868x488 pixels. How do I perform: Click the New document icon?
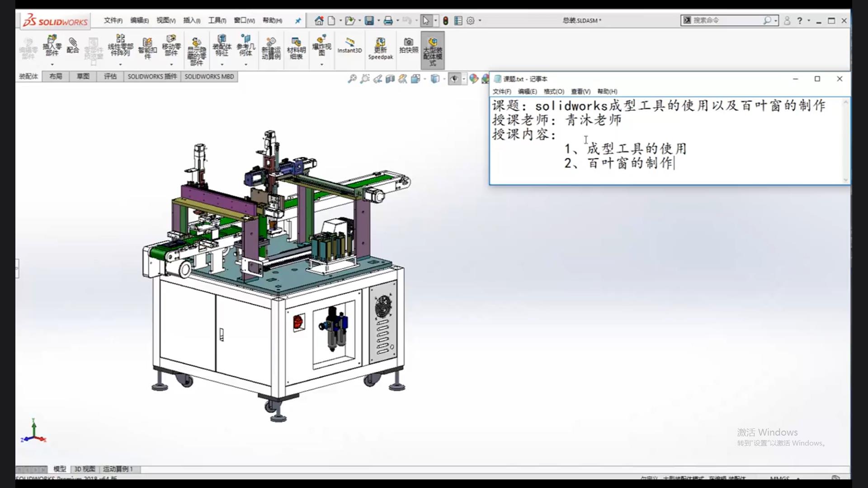332,20
